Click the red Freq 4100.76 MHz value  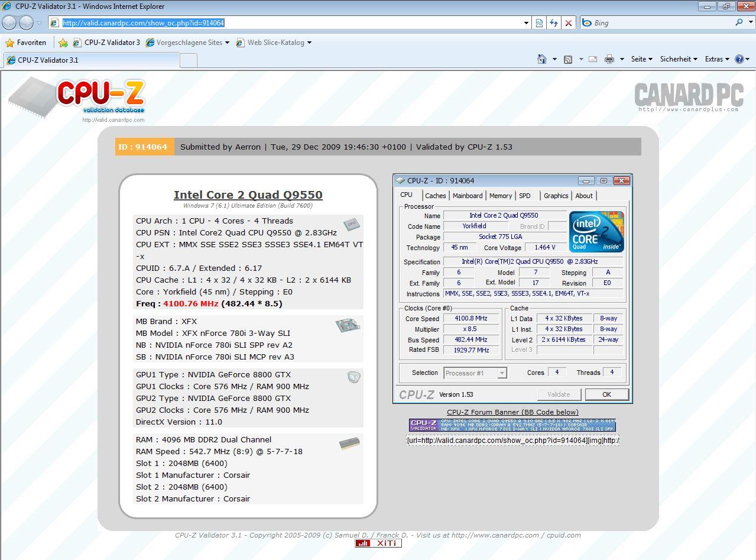(x=191, y=303)
